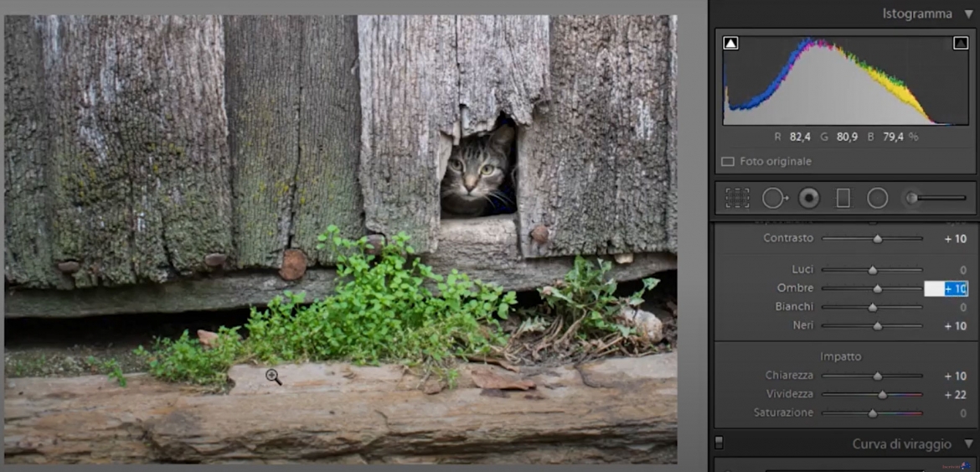Click the Ombre value input field

pyautogui.click(x=946, y=288)
